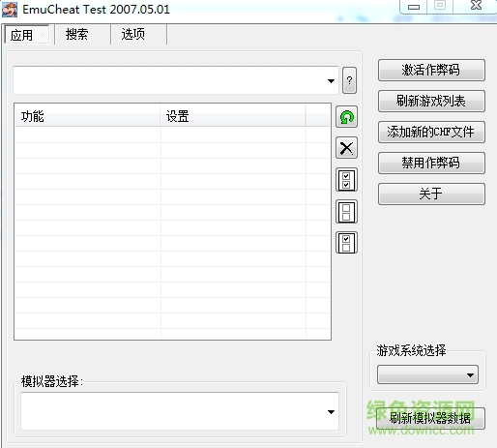Click the 设置 column header
497x448 pixels.
(233, 116)
